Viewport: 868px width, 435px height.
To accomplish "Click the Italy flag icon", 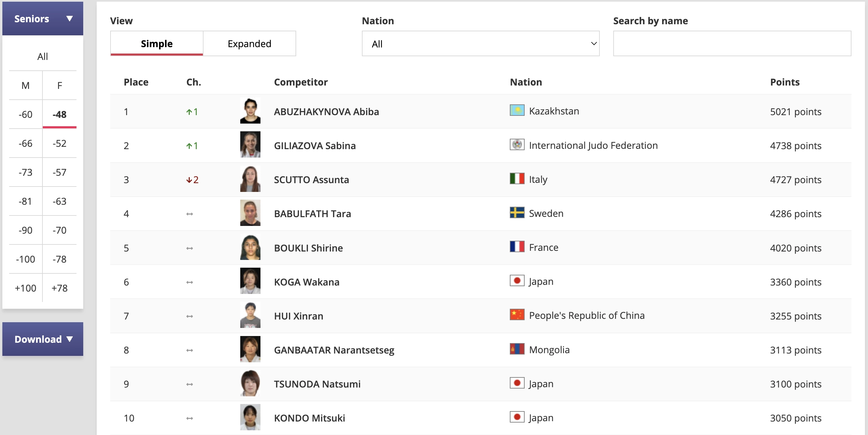I will pos(517,179).
